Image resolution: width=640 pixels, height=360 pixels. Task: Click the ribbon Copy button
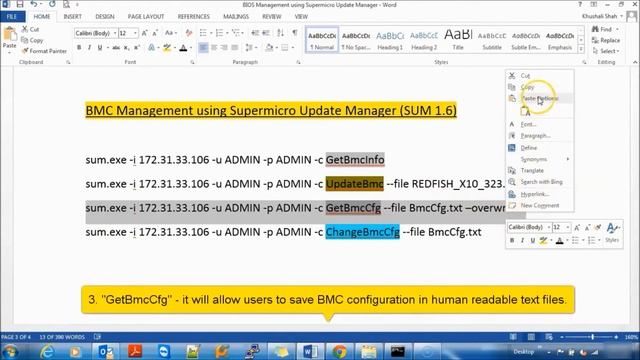[x=32, y=40]
